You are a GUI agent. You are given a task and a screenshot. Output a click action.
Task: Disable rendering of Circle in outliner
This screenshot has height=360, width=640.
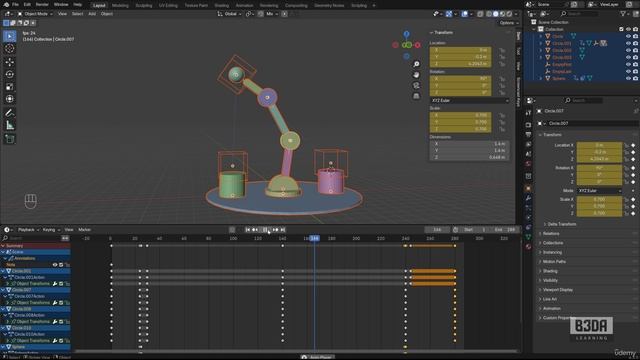point(635,36)
